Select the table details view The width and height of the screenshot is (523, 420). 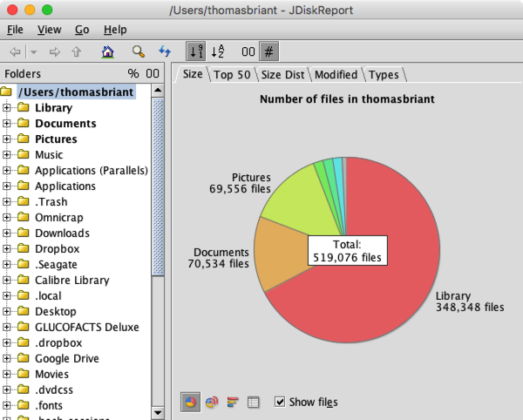click(x=253, y=402)
